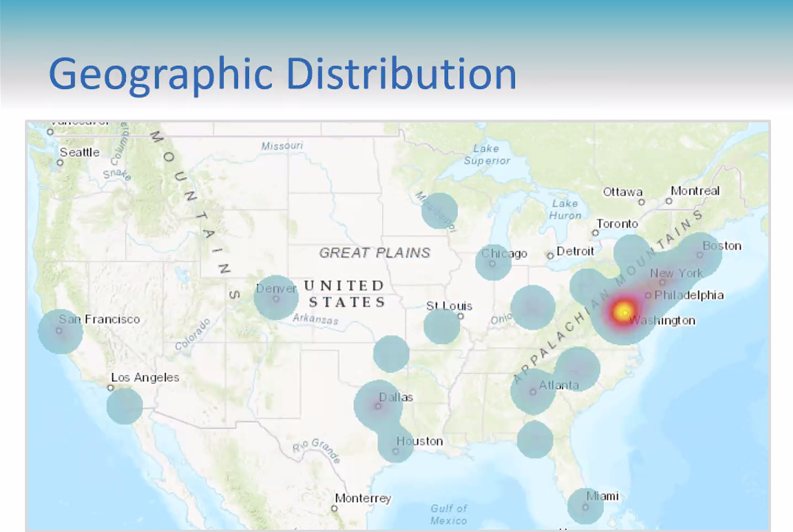Click the St Louis city label
The width and height of the screenshot is (793, 532).
(449, 306)
